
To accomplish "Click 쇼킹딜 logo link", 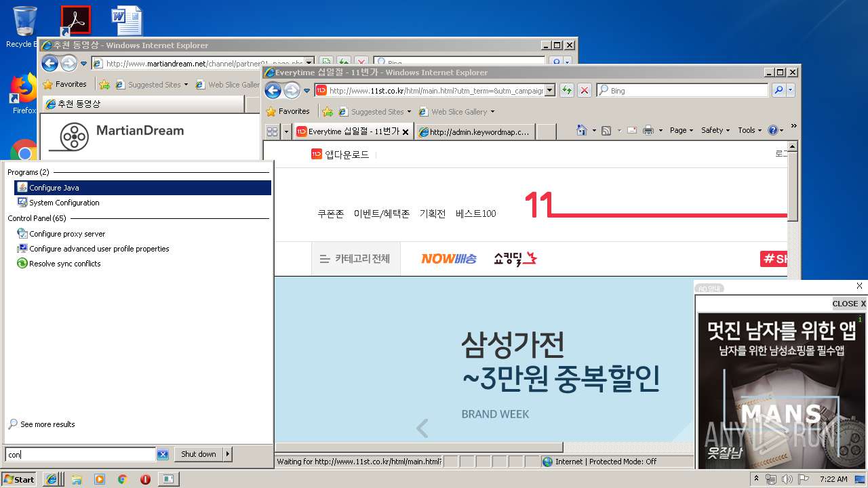I will [515, 258].
